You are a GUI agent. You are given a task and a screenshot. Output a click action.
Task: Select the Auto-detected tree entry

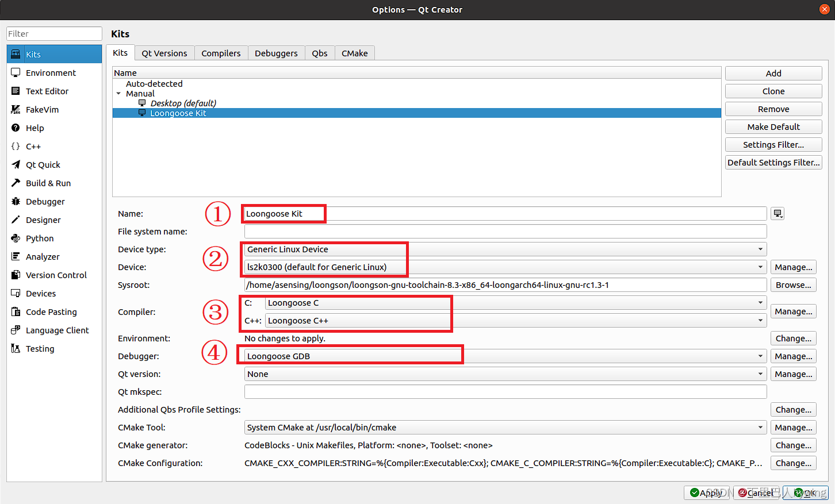[x=154, y=83]
